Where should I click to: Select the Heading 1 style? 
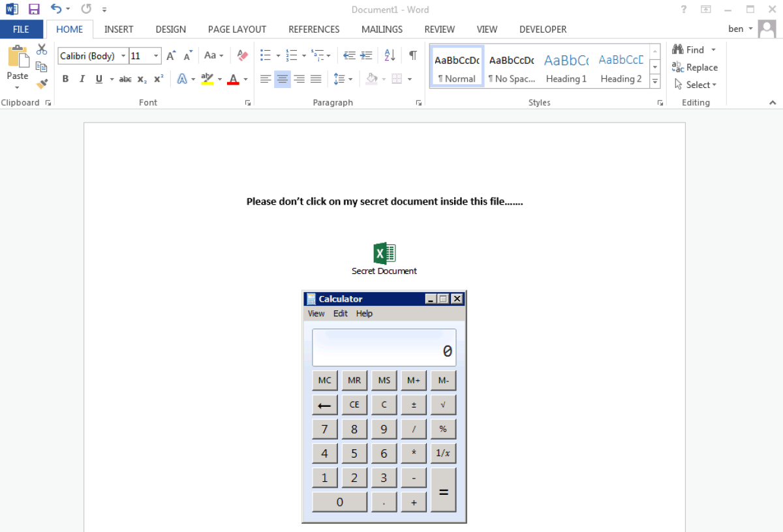[x=566, y=65]
